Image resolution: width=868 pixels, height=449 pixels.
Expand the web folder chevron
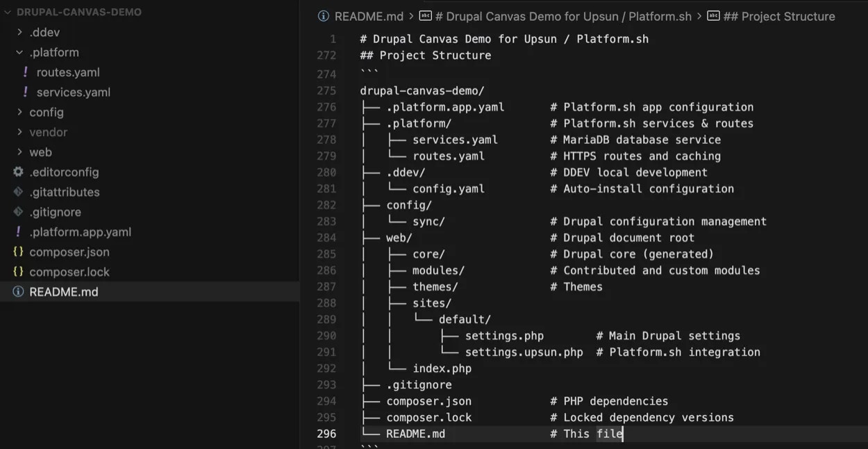tap(20, 152)
